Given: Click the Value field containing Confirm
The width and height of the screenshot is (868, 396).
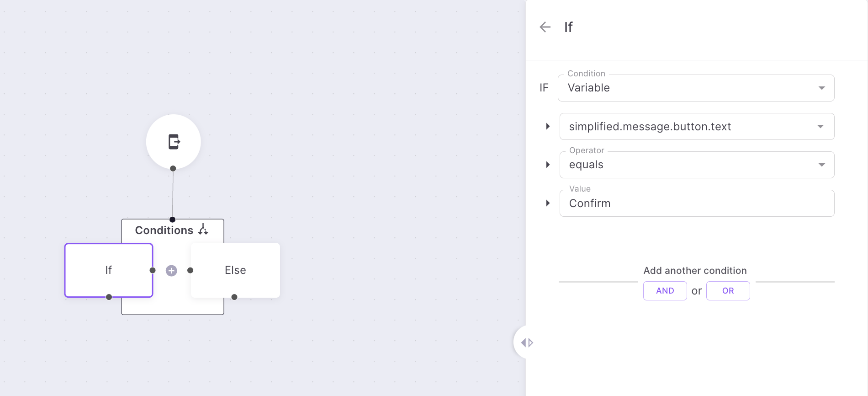Looking at the screenshot, I should coord(697,203).
